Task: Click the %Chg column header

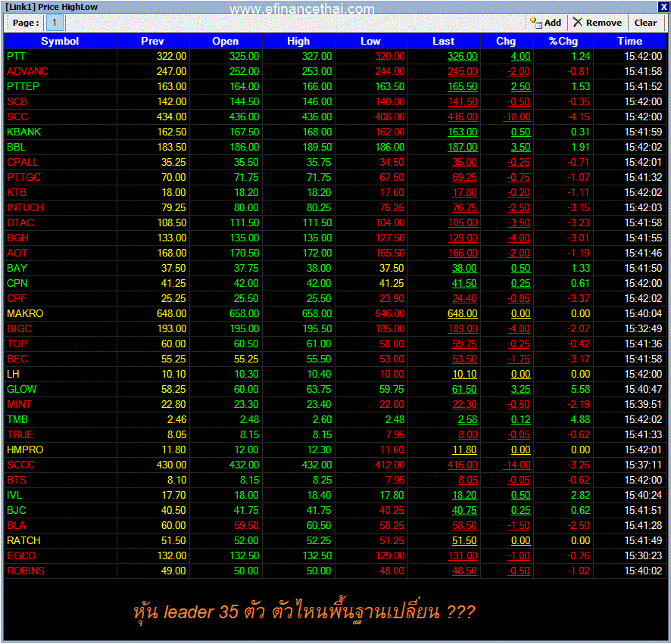Action: pos(563,41)
